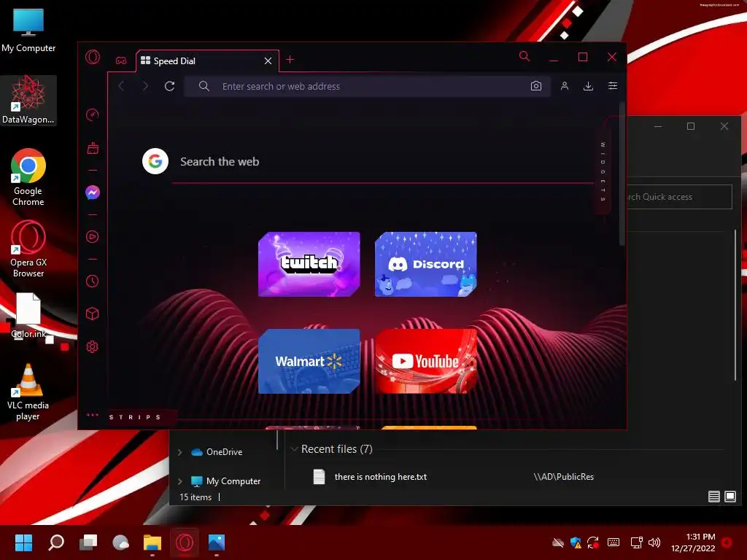This screenshot has width=747, height=560.
Task: Expand My Computer tree node in File Explorer
Action: pos(179,481)
